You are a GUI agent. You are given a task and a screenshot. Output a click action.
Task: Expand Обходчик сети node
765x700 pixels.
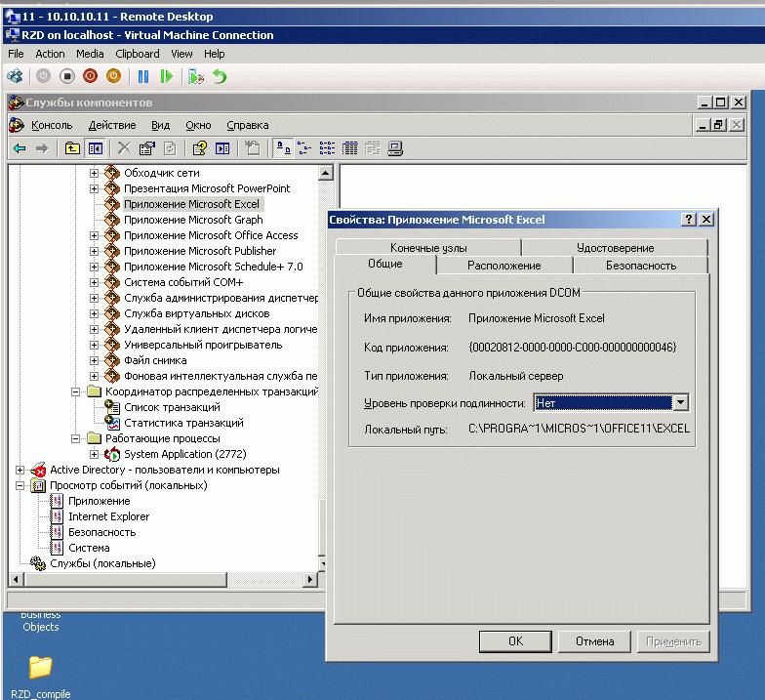click(94, 173)
